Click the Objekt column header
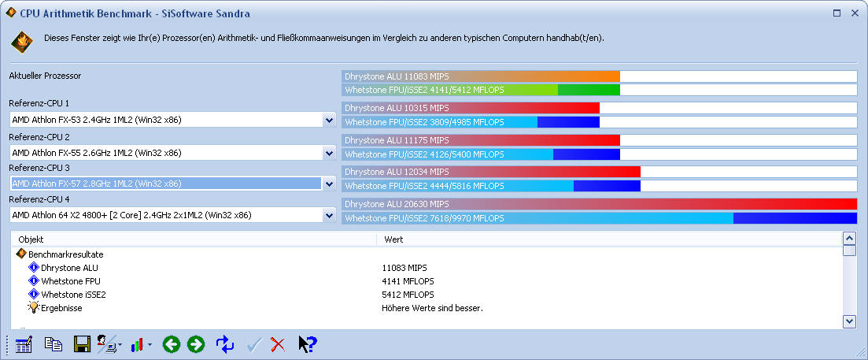868x360 pixels. (x=194, y=239)
